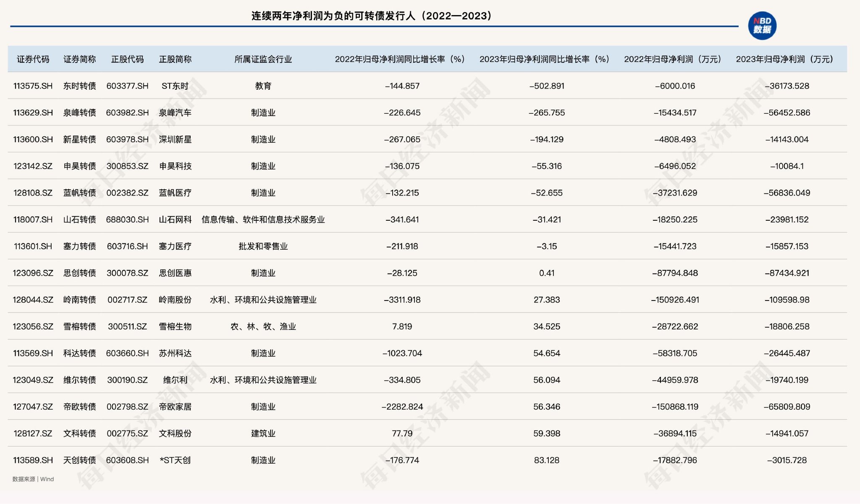Click stock name 苏州科达
The image size is (860, 504).
(175, 353)
